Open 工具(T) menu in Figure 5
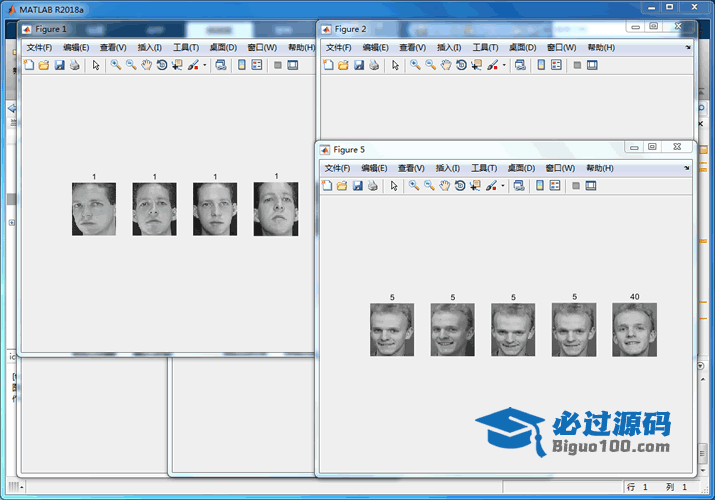The width and height of the screenshot is (715, 500). click(x=484, y=168)
